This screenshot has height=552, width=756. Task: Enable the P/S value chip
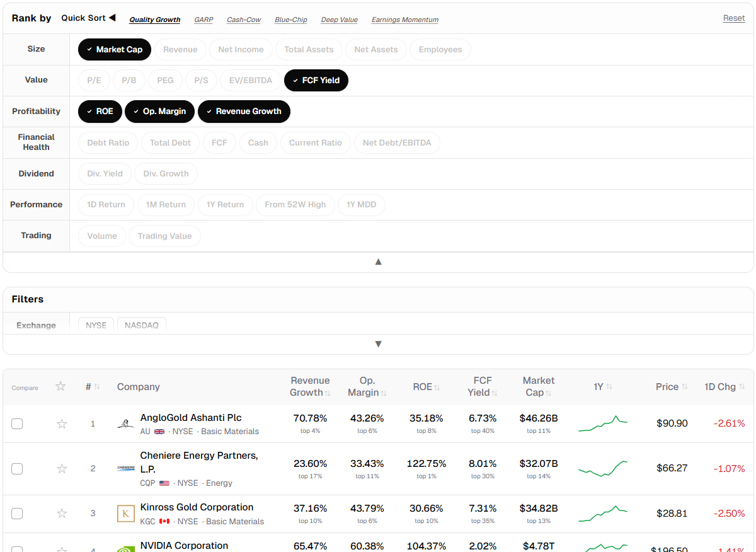(201, 81)
